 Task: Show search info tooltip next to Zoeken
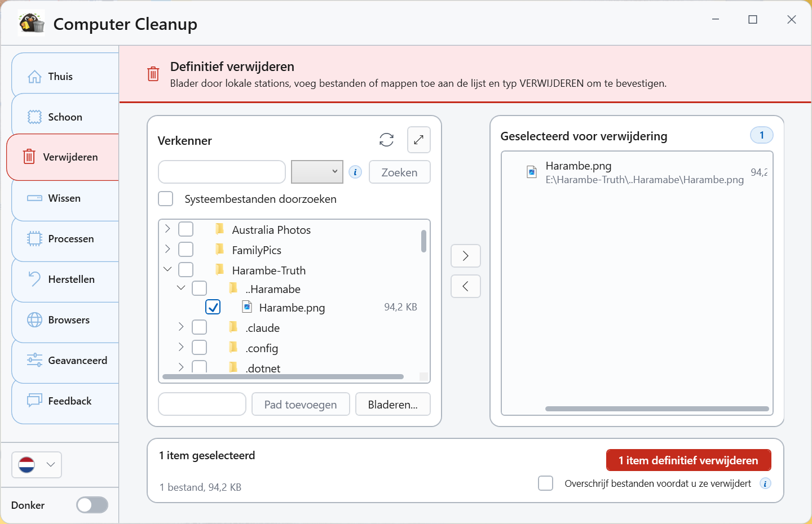tap(355, 172)
